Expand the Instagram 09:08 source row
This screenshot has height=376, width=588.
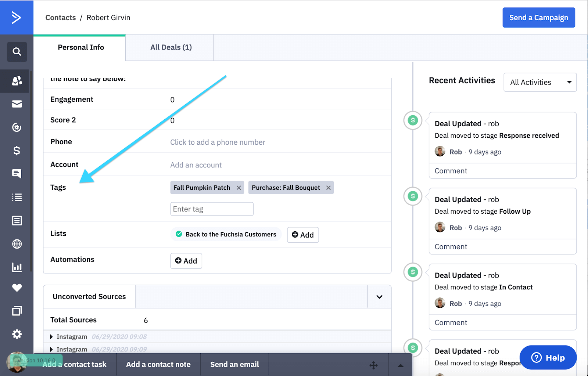tap(51, 337)
